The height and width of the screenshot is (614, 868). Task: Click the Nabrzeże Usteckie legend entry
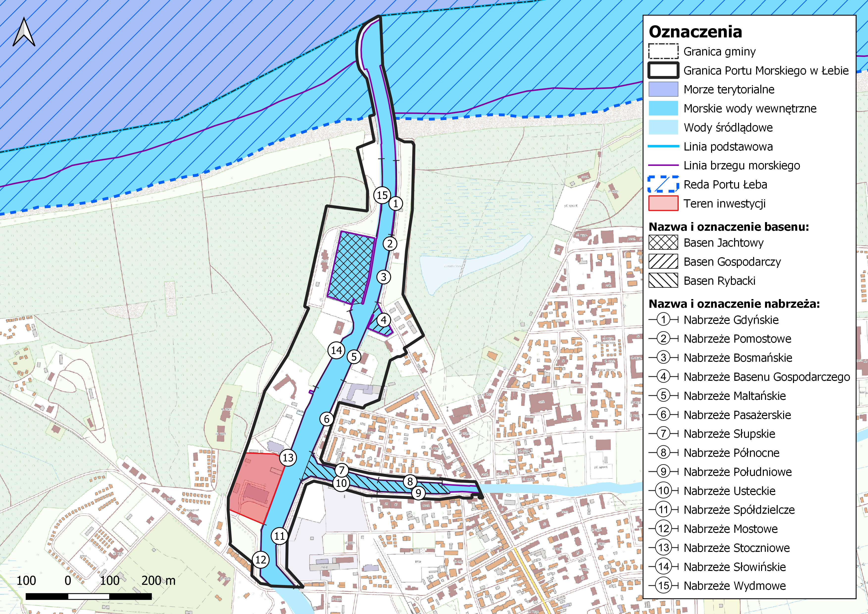click(x=712, y=491)
